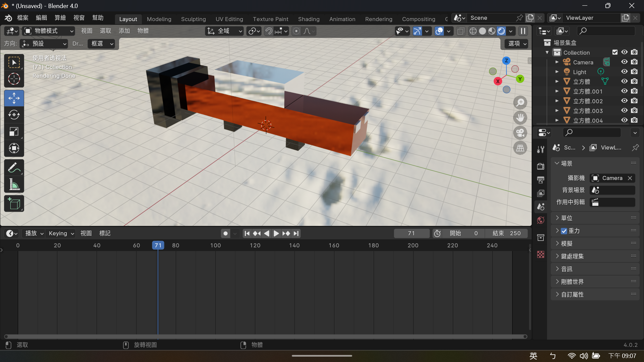644x362 pixels.
Task: Toggle camera view with camera icon
Action: coord(520,133)
